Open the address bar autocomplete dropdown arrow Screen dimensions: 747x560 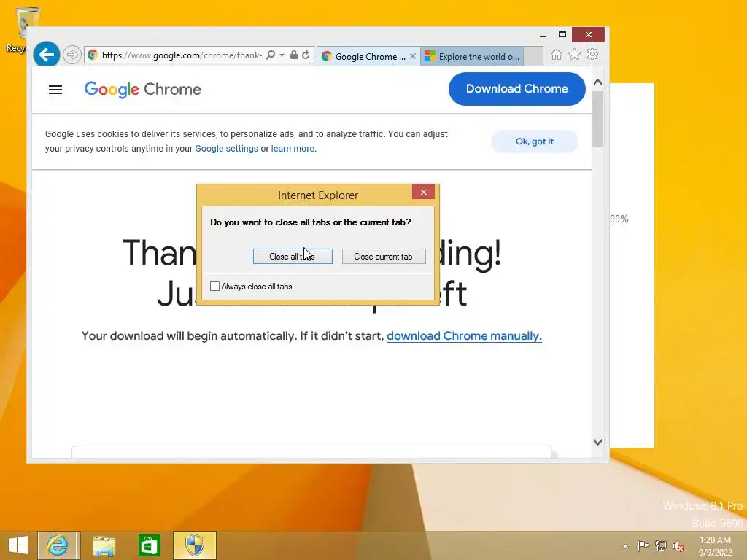click(x=282, y=55)
